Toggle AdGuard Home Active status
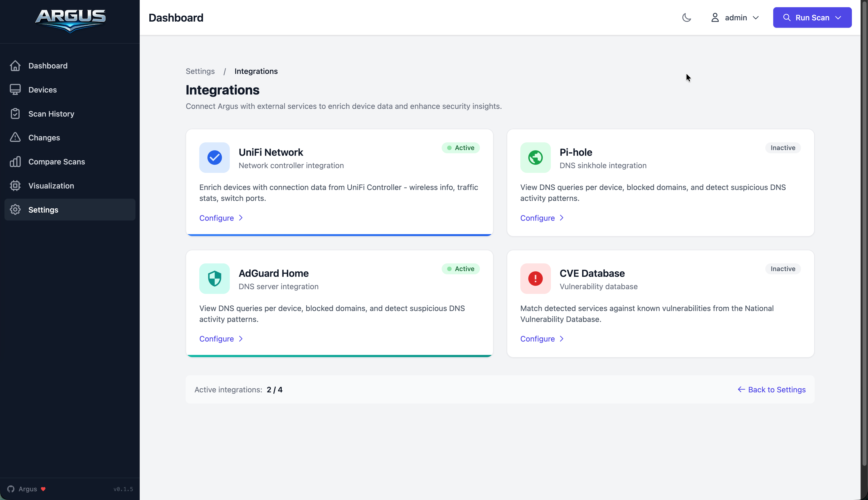Image resolution: width=868 pixels, height=500 pixels. 461,269
